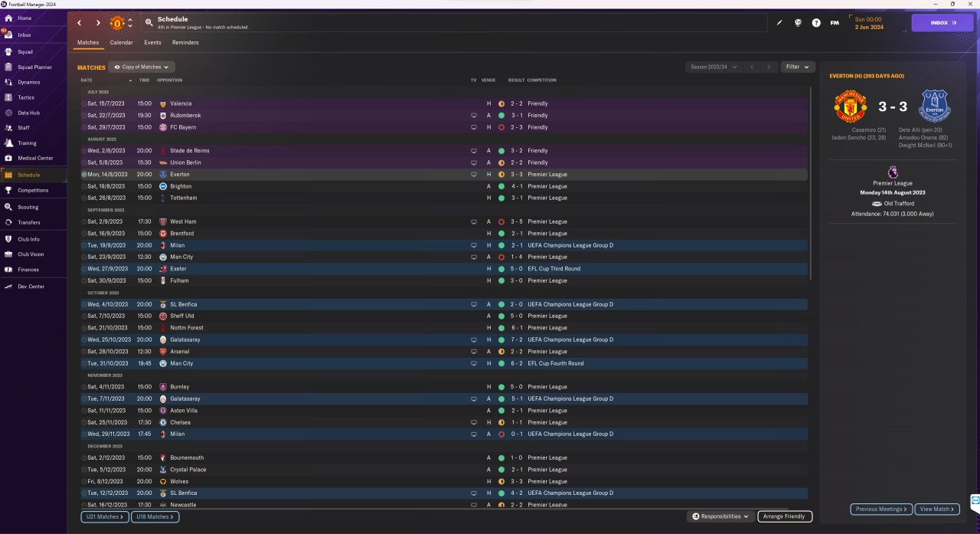Select the FC Bayern match row circle
Viewport: 980px width, 534px height.
coord(84,127)
